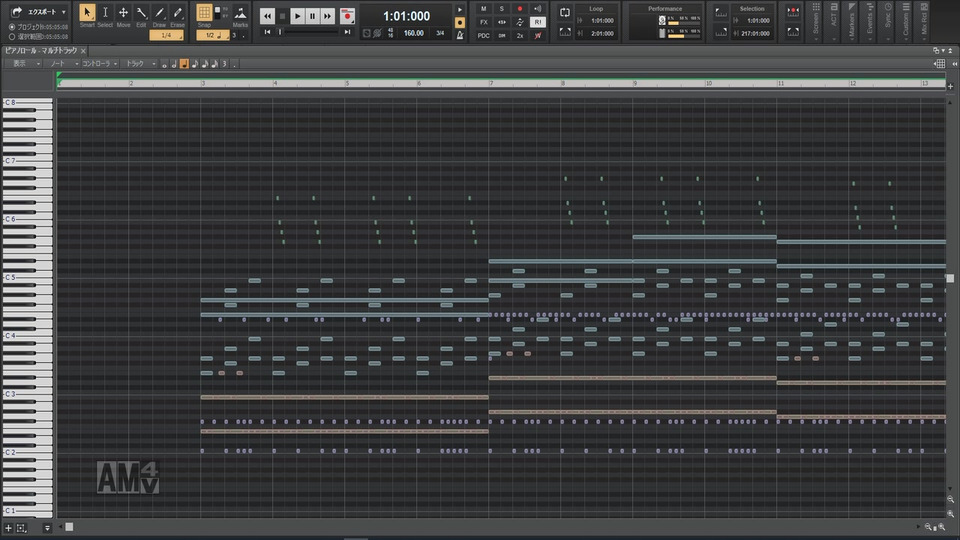960x540 pixels.
Task: Set loop points to selection icon
Action: coord(565,32)
